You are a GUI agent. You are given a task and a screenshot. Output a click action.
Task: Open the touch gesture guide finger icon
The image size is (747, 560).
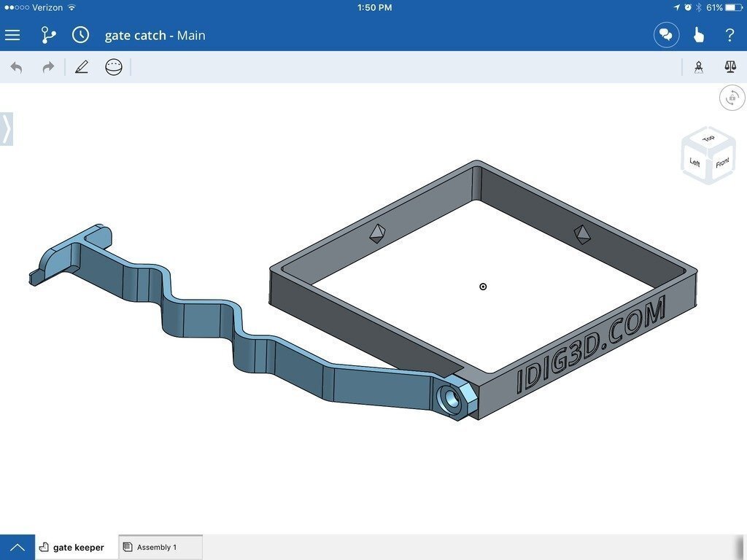coord(698,35)
